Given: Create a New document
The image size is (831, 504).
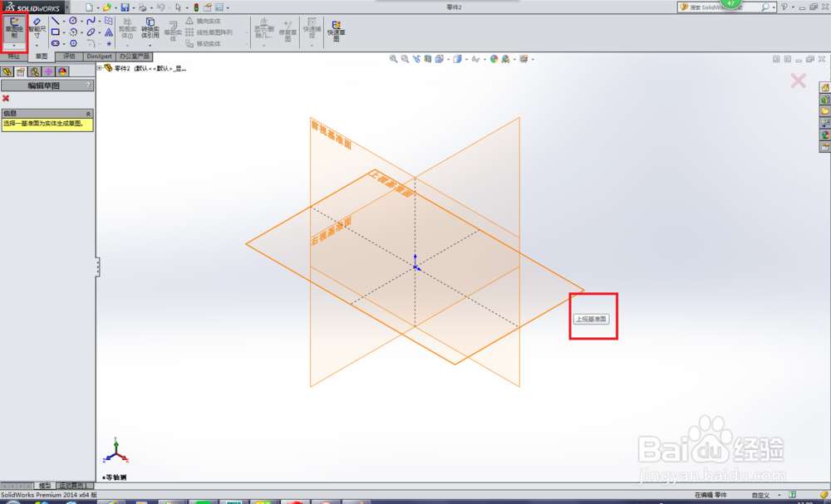Looking at the screenshot, I should [x=89, y=7].
